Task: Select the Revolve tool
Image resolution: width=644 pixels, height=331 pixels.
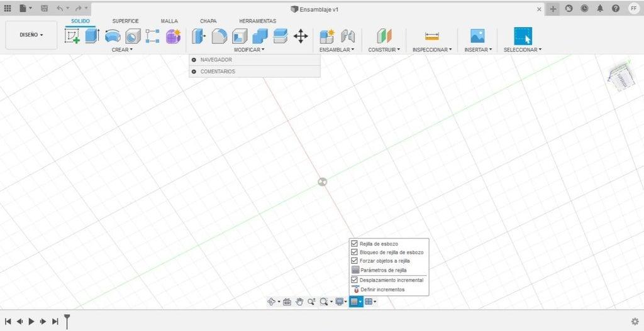Action: (x=113, y=36)
